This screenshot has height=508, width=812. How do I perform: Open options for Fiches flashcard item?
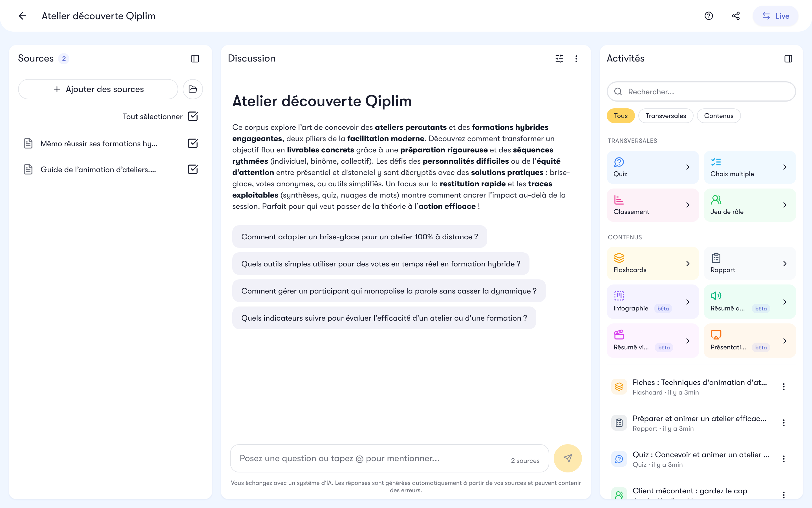tap(784, 387)
